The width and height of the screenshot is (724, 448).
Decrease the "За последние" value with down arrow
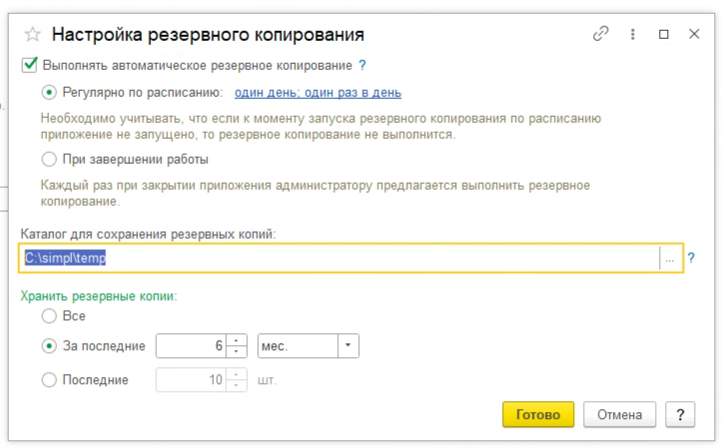(x=236, y=352)
